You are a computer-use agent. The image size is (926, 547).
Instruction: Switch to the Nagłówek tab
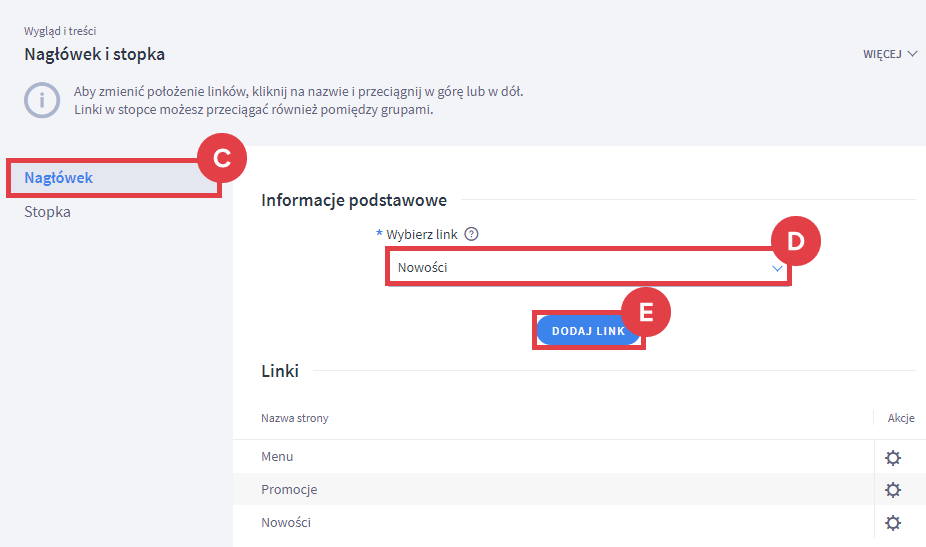(x=114, y=178)
